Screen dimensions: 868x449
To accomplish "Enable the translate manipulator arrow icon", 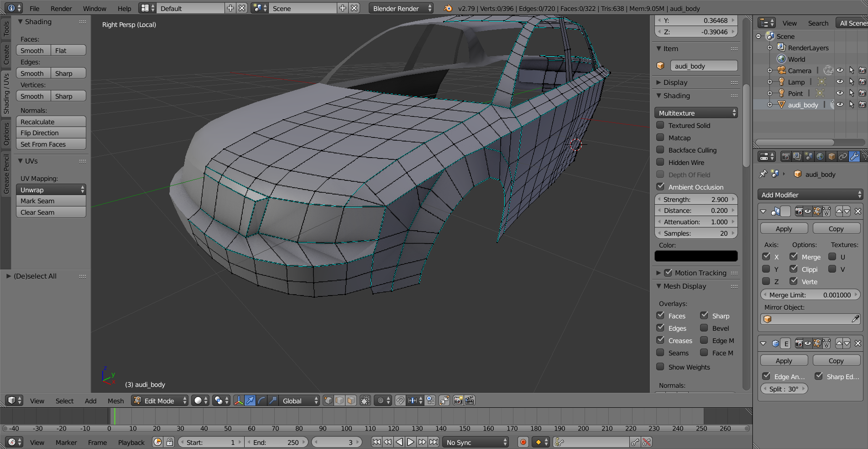I will (250, 401).
